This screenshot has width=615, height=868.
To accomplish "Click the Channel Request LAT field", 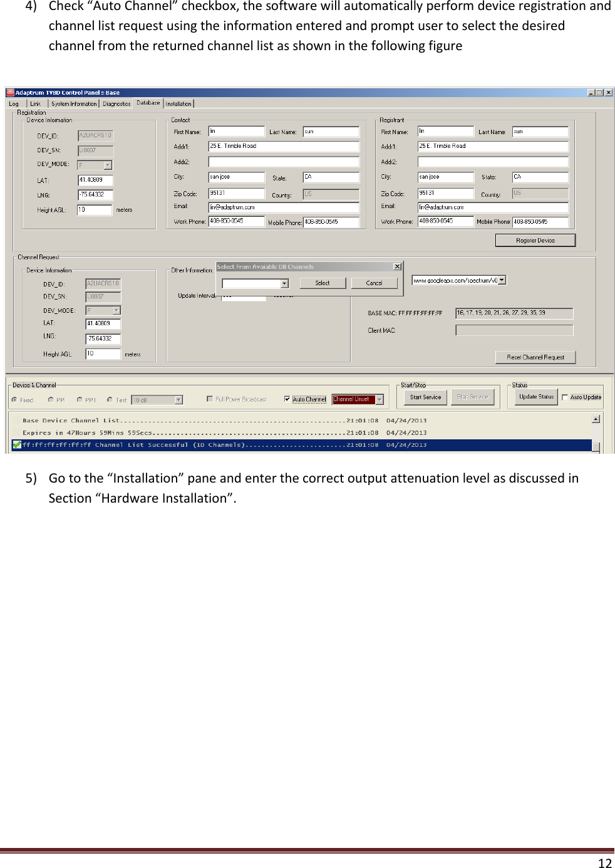I will [103, 324].
